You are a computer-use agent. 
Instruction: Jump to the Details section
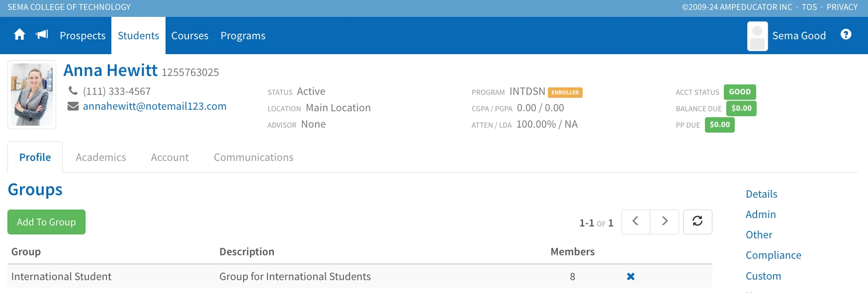pos(762,194)
